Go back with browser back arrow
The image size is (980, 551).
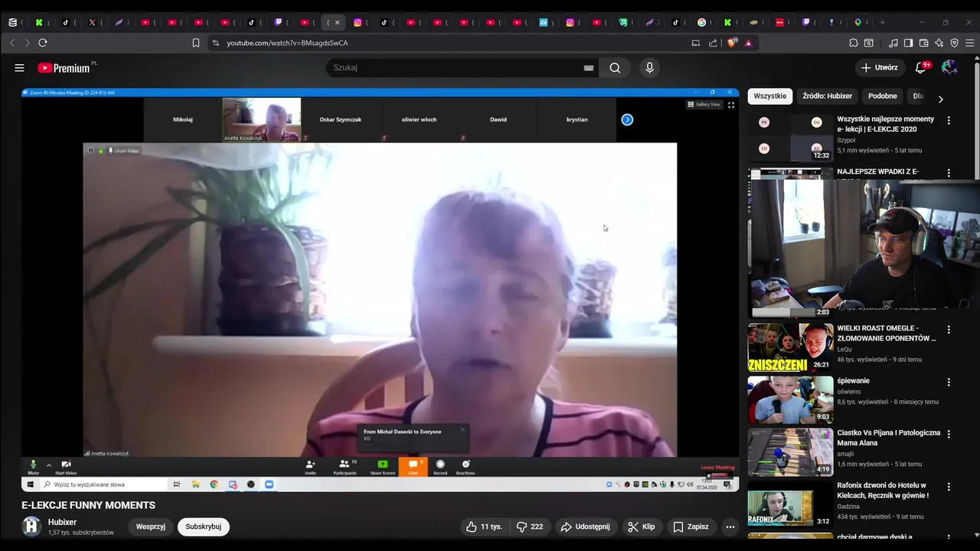[x=12, y=43]
